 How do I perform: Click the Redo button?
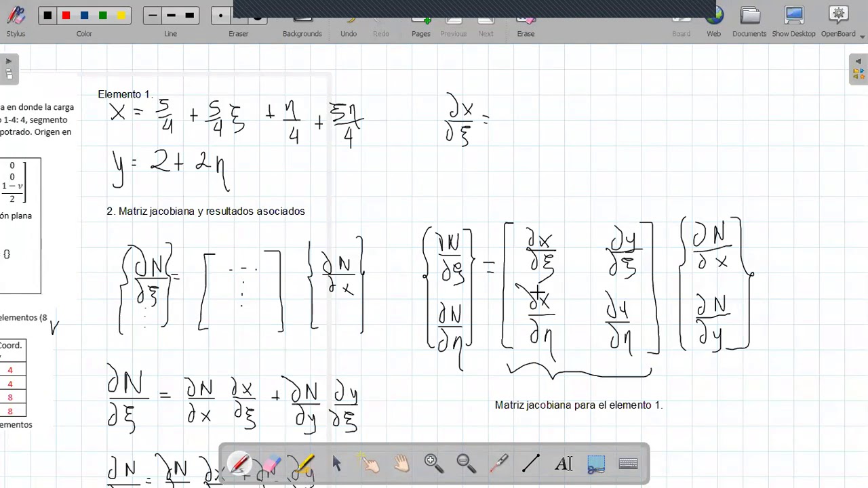coord(381,19)
